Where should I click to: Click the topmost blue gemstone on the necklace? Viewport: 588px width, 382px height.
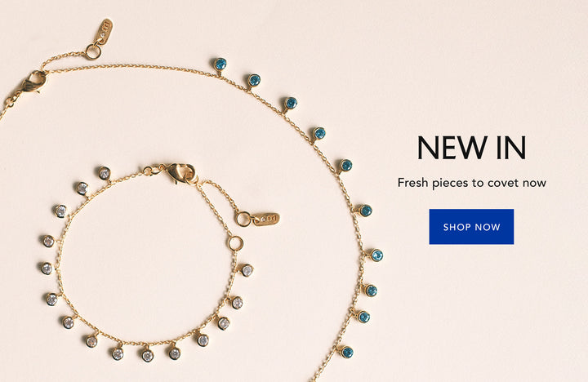tap(220, 64)
